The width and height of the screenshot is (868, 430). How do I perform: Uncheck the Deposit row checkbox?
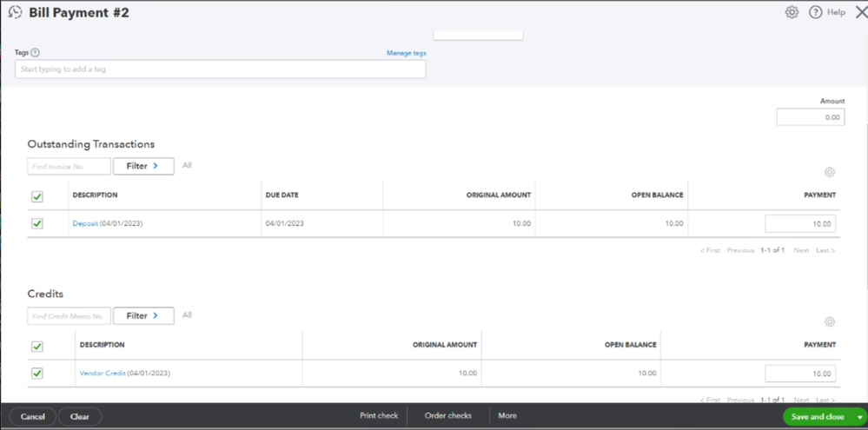click(37, 223)
